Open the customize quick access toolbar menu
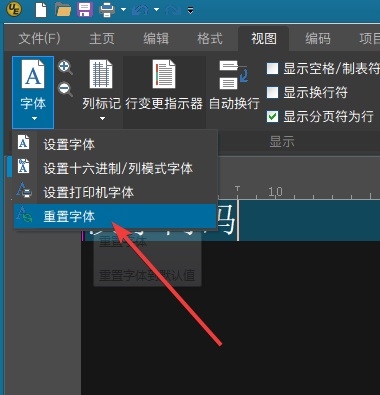The image size is (380, 395). 190,10
